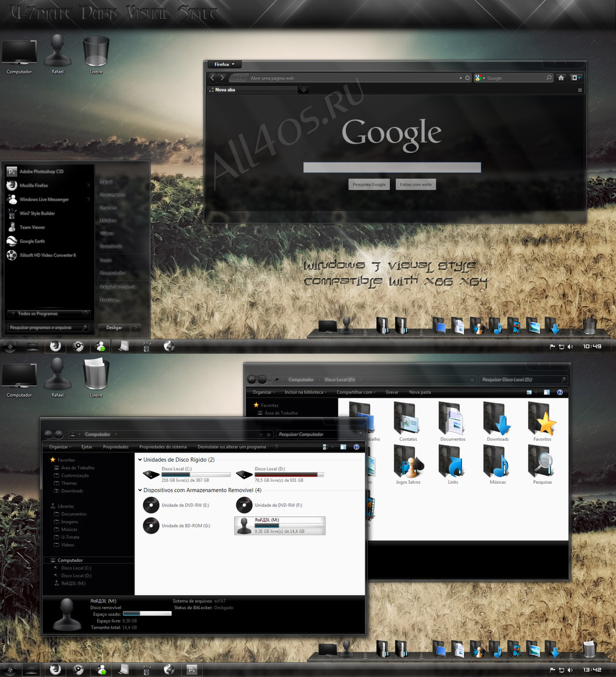Screen dimensions: 616x677
Task: Open Painel de Controle from Start menu
Action: point(118,287)
